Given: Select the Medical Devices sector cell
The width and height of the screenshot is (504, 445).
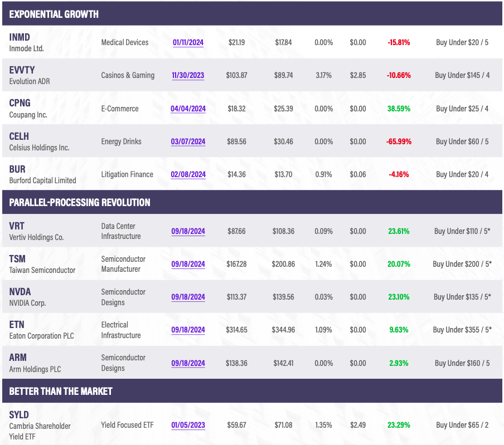Looking at the screenshot, I should coord(125,42).
